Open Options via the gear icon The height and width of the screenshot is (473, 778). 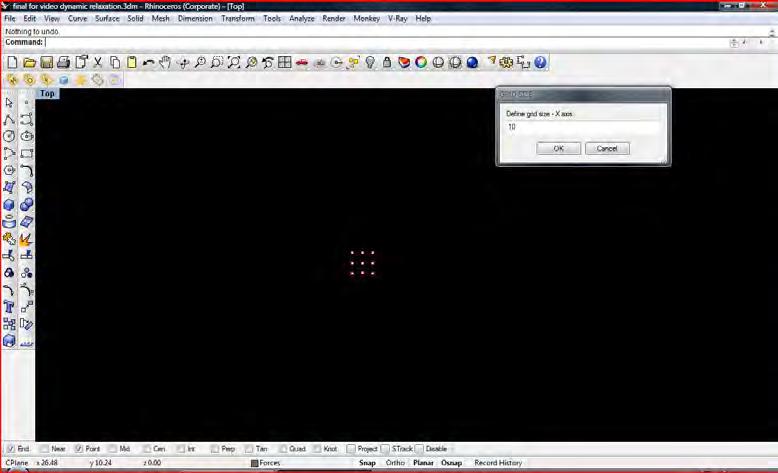(506, 63)
